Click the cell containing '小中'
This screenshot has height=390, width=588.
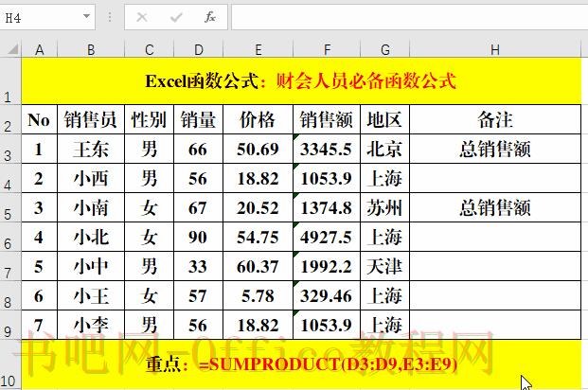[x=91, y=266]
